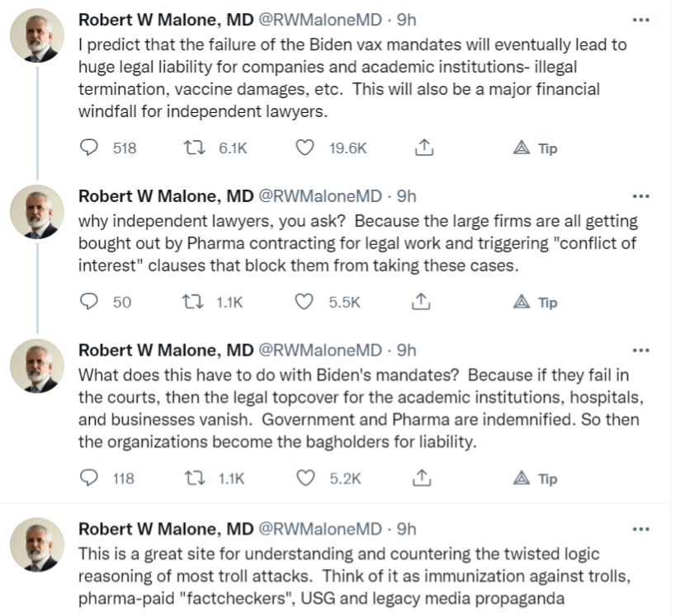
Task: Tip the author on the third tweet
Action: tap(535, 478)
